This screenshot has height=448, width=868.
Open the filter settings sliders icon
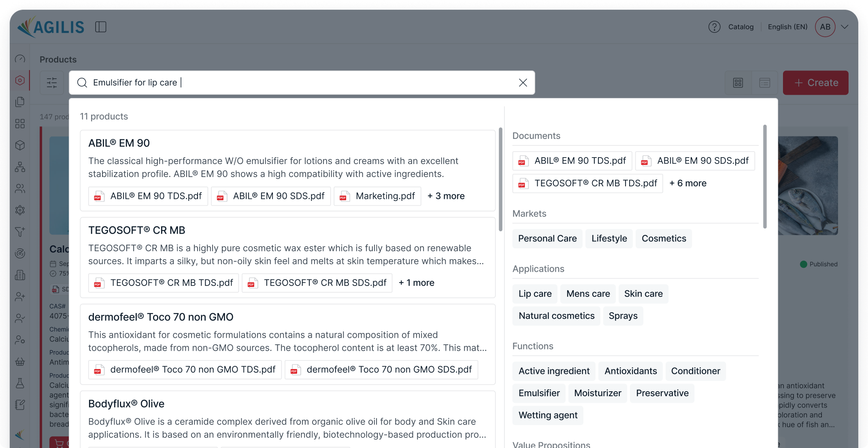(52, 83)
